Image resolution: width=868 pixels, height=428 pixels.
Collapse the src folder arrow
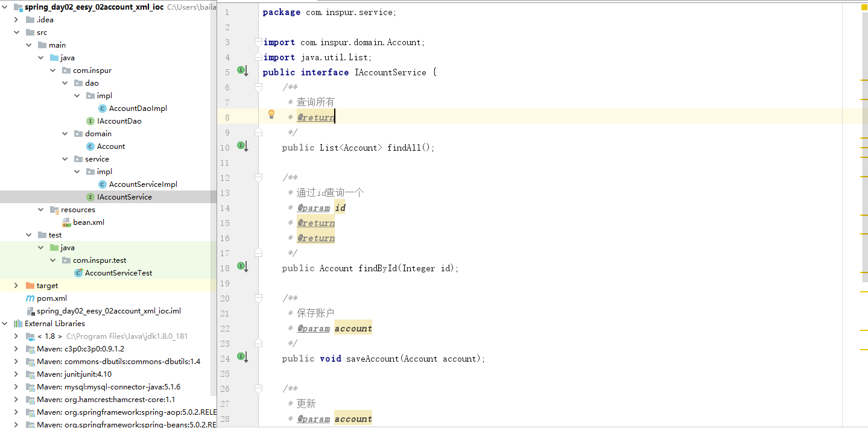click(x=17, y=33)
